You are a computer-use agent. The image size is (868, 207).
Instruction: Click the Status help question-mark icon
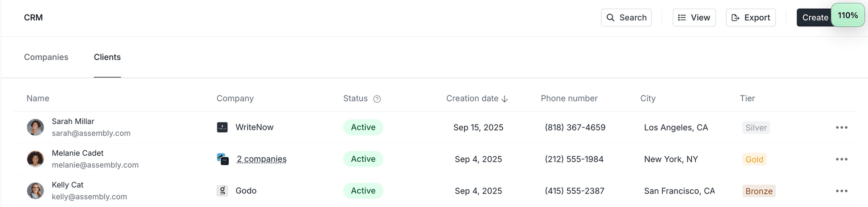(x=377, y=99)
